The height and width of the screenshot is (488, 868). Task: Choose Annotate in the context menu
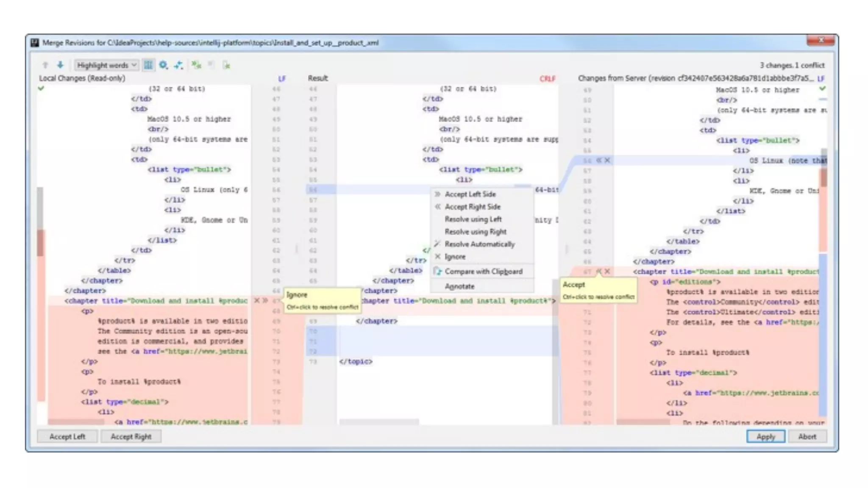[459, 286]
